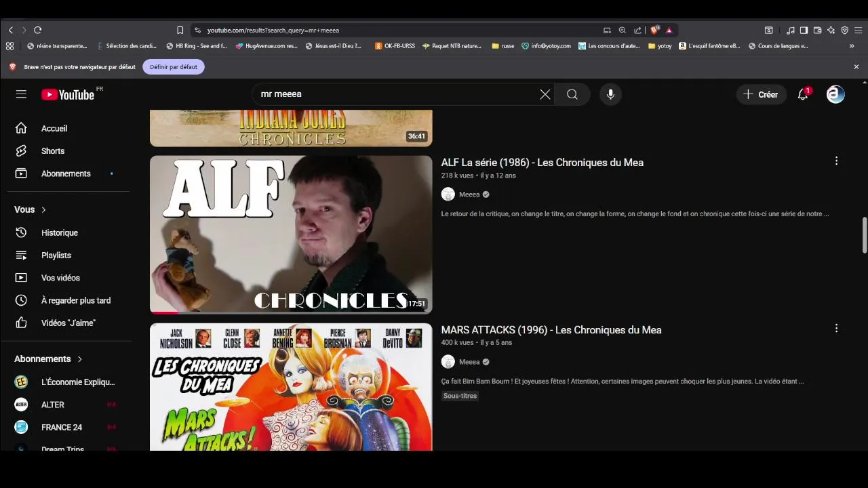Run the search with the magnifier button
This screenshot has height=488, width=868.
pos(572,94)
